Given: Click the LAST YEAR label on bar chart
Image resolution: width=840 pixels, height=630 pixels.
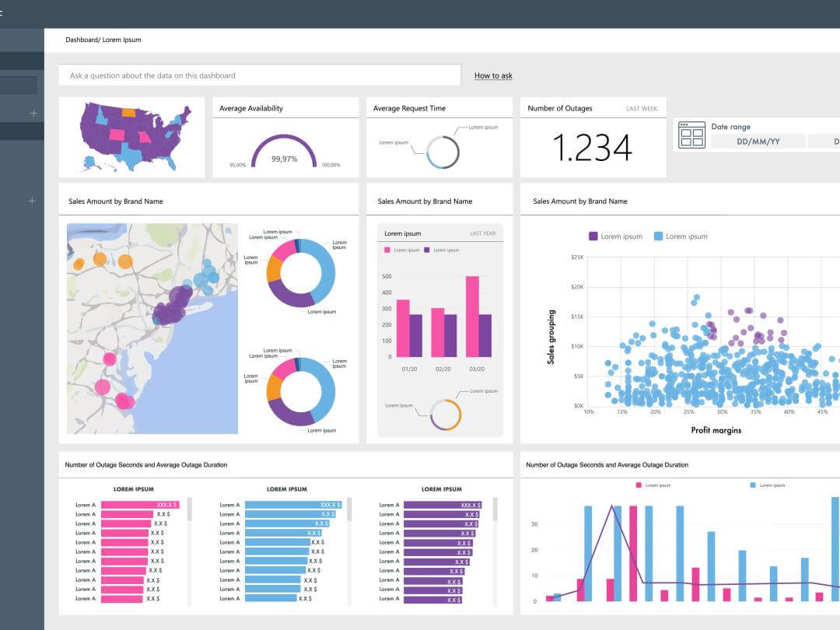Looking at the screenshot, I should [x=483, y=233].
